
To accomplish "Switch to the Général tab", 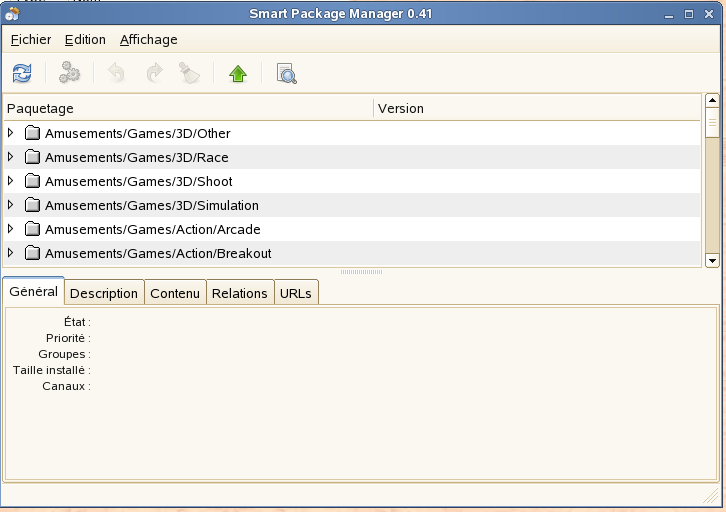I will coord(33,292).
